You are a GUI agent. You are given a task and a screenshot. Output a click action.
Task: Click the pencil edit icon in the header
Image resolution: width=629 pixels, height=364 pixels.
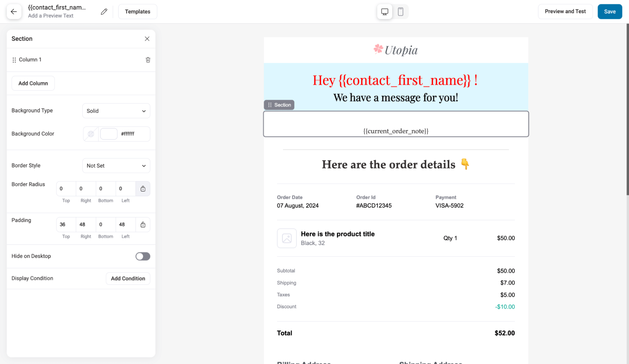coord(104,11)
